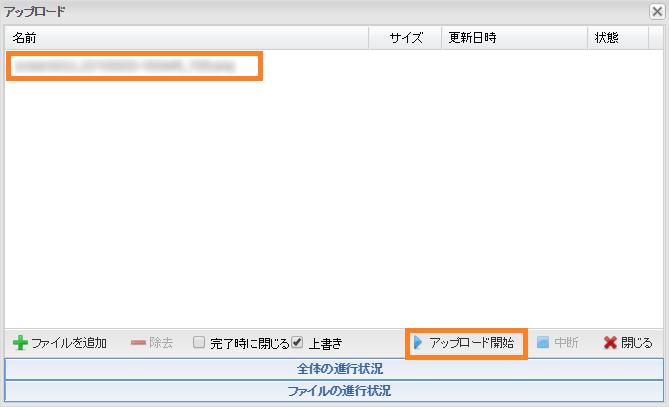Click the アップロード dialog title text

tap(36, 11)
